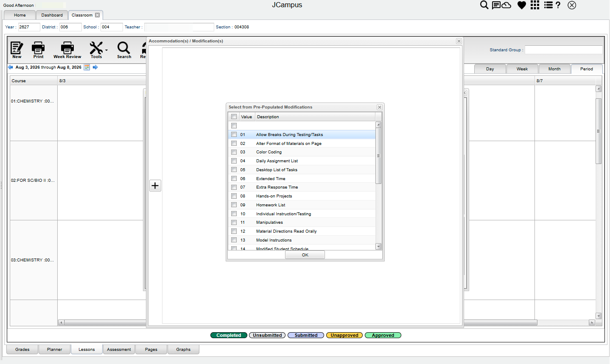Open the top-bar search magnifier
The width and height of the screenshot is (610, 364).
point(484,5)
